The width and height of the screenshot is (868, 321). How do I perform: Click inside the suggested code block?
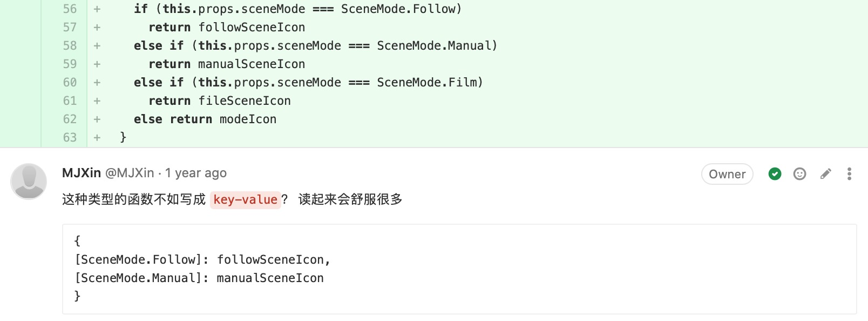459,269
